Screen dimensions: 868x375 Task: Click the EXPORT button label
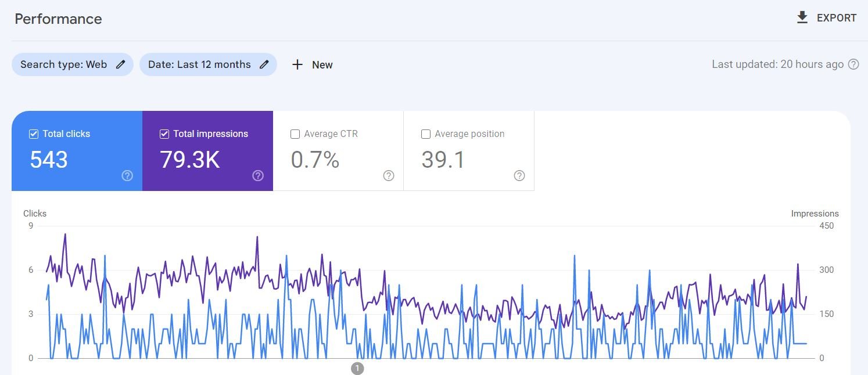pos(837,18)
